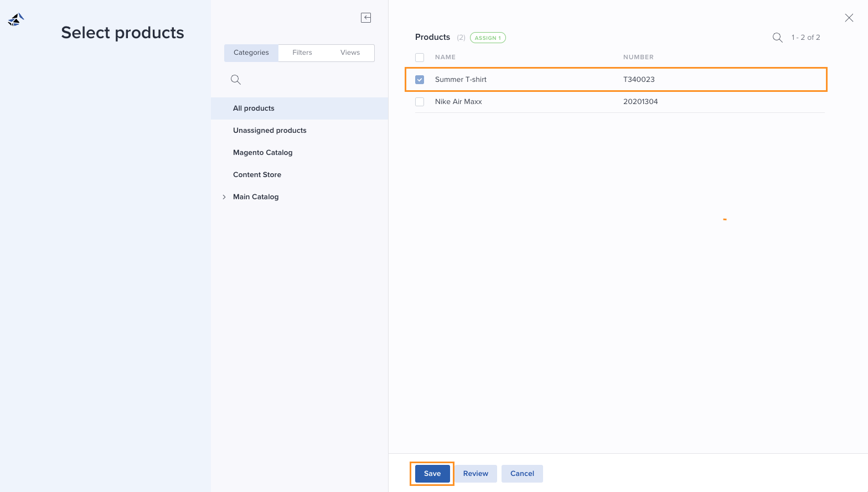Viewport: 868px width, 492px height.
Task: Switch to the Categories tab
Action: point(251,53)
